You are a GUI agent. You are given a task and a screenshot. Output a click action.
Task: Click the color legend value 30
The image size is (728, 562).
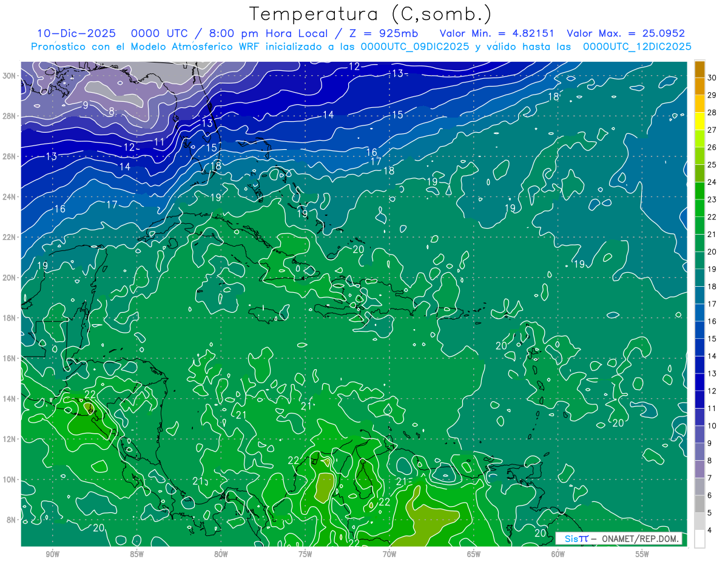click(713, 78)
